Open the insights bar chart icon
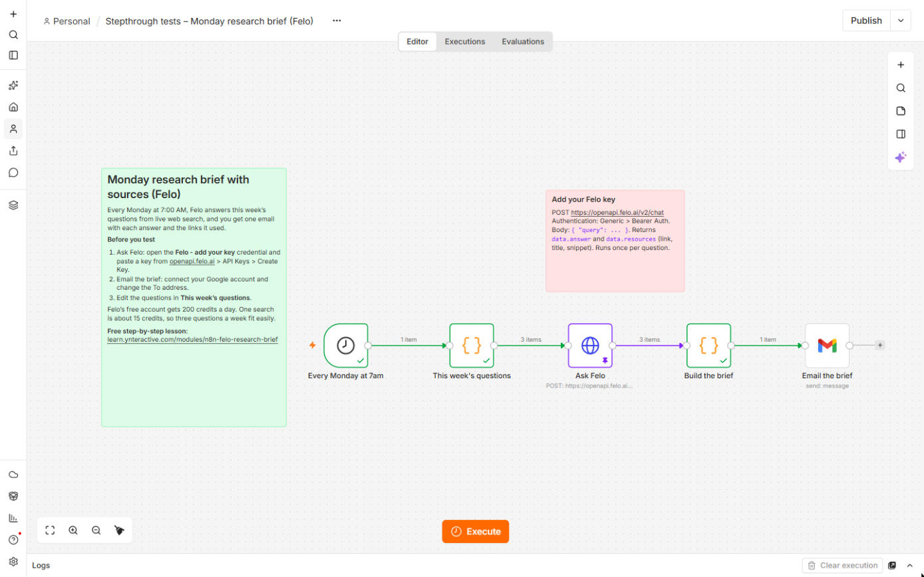Image resolution: width=924 pixels, height=577 pixels. pos(13,518)
